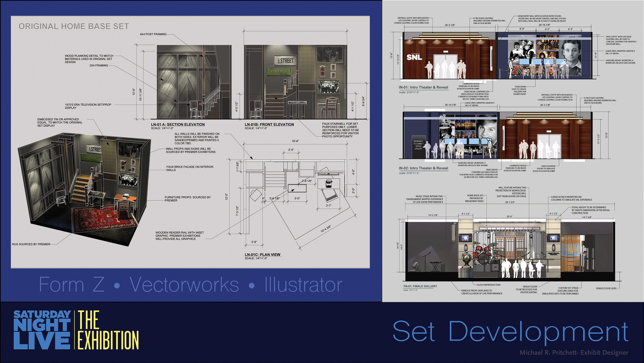The image size is (644, 363).
Task: Select the "WALL PROPS AND SIGNS" note
Action: click(x=191, y=150)
